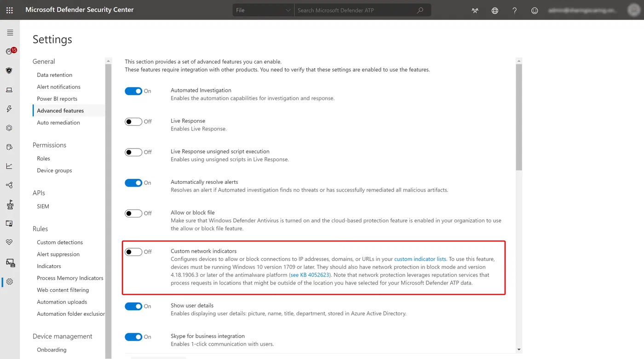
Task: Click the search magnifier icon
Action: point(420,10)
